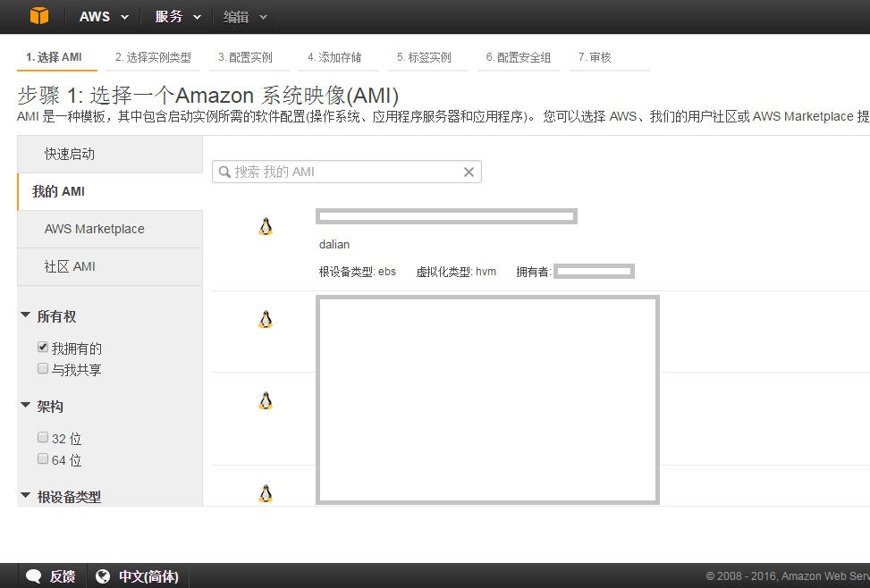
Task: Open the 快速启动 quick start section
Action: pyautogui.click(x=110, y=155)
